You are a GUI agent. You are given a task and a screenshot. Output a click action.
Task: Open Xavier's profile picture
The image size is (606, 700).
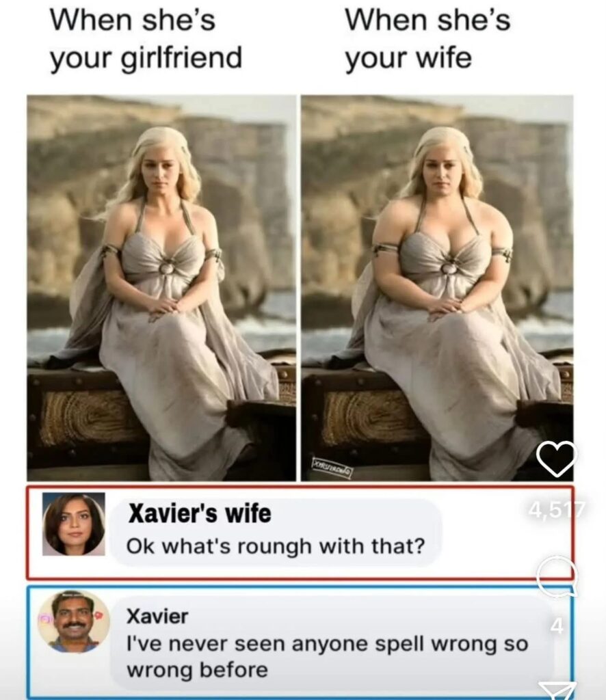(74, 621)
